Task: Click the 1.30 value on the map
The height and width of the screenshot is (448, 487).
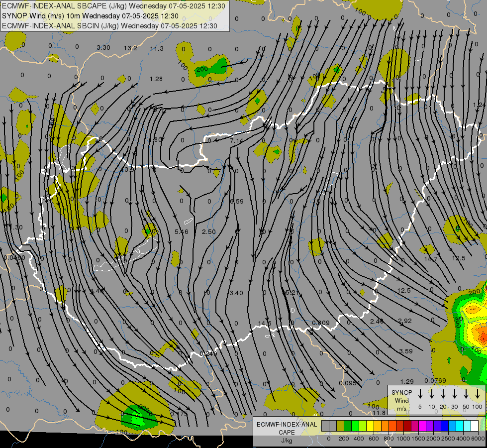Action: [x=16, y=227]
